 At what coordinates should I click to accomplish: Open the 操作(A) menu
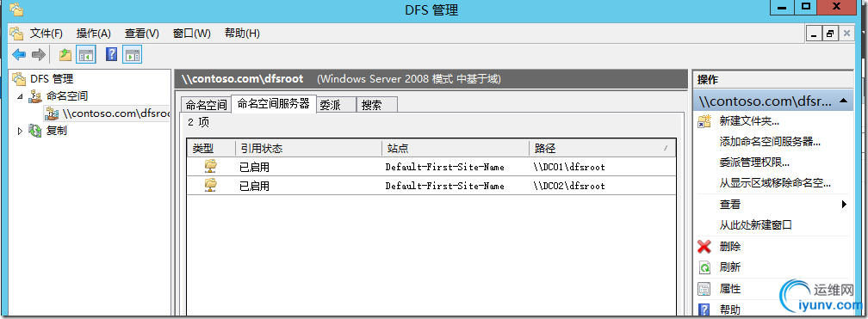94,34
